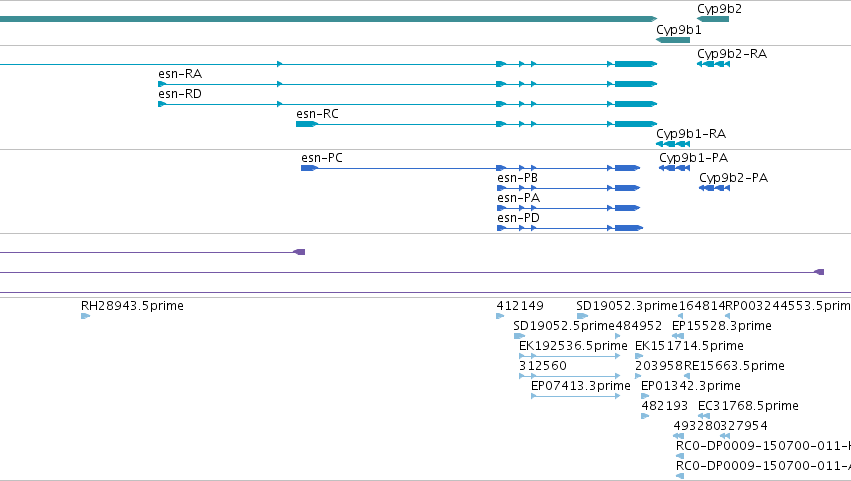This screenshot has width=851, height=481.
Task: Select the 312560 feature label
Action: pyautogui.click(x=543, y=366)
